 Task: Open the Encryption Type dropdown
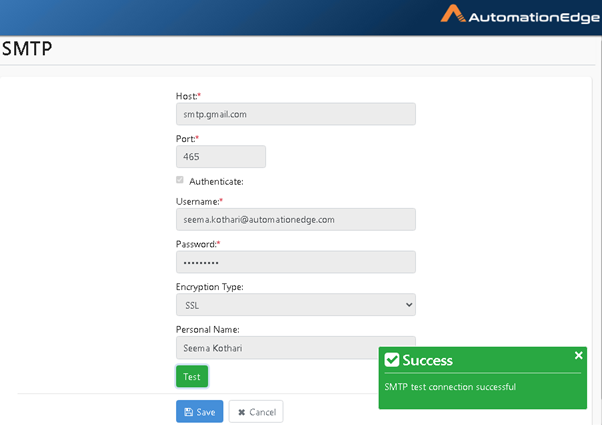click(296, 305)
